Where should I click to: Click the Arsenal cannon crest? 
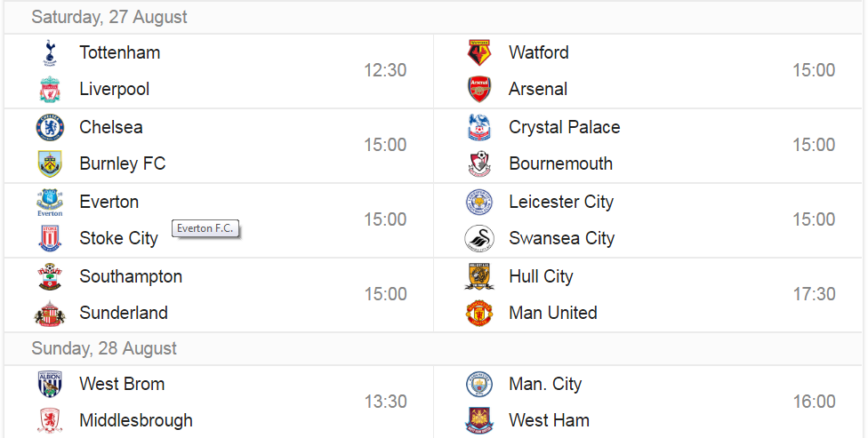(x=478, y=89)
